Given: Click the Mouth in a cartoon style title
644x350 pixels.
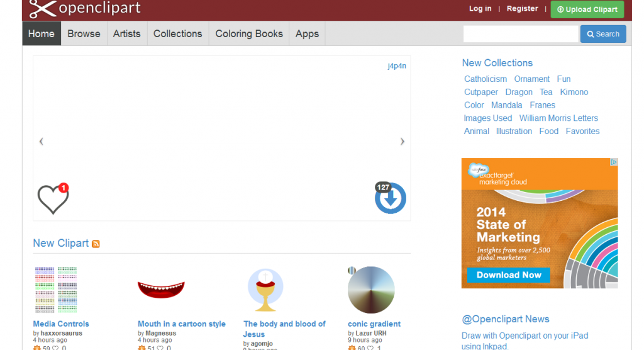Looking at the screenshot, I should click(x=182, y=324).
